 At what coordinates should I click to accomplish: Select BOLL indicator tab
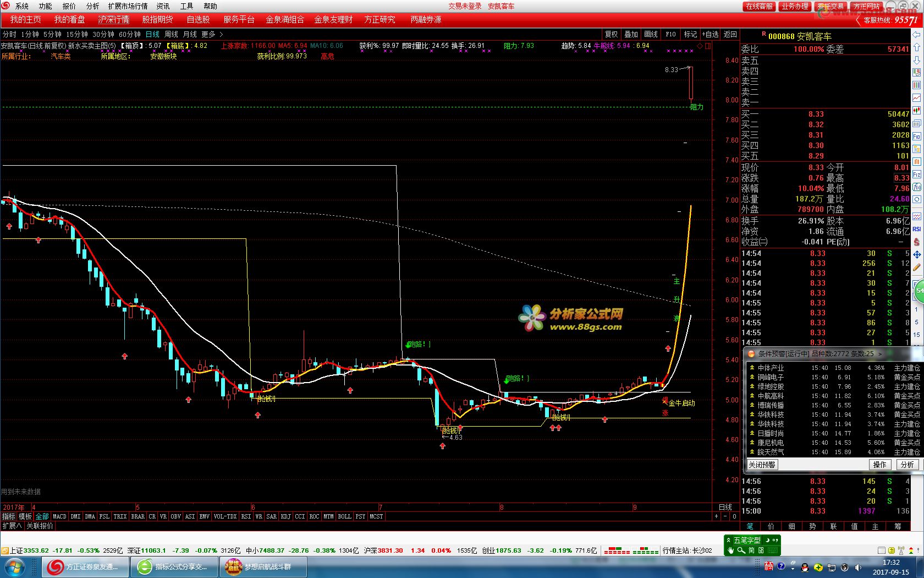click(344, 516)
